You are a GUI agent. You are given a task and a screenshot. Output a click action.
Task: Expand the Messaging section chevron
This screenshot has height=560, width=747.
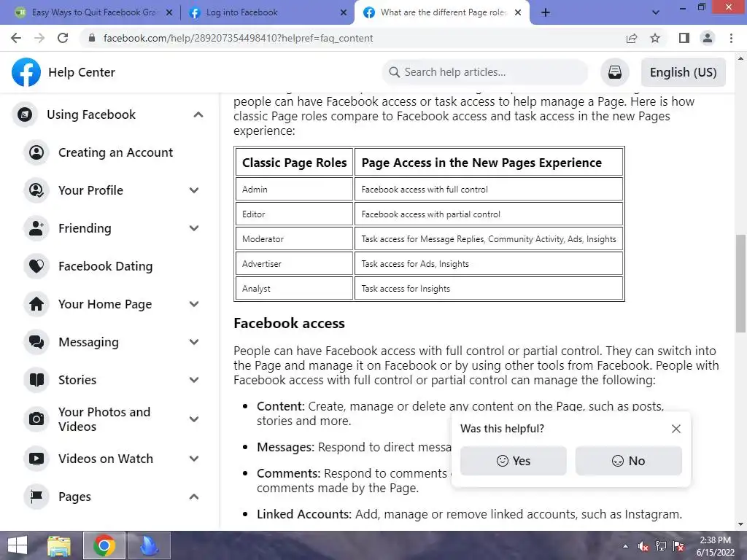point(194,342)
